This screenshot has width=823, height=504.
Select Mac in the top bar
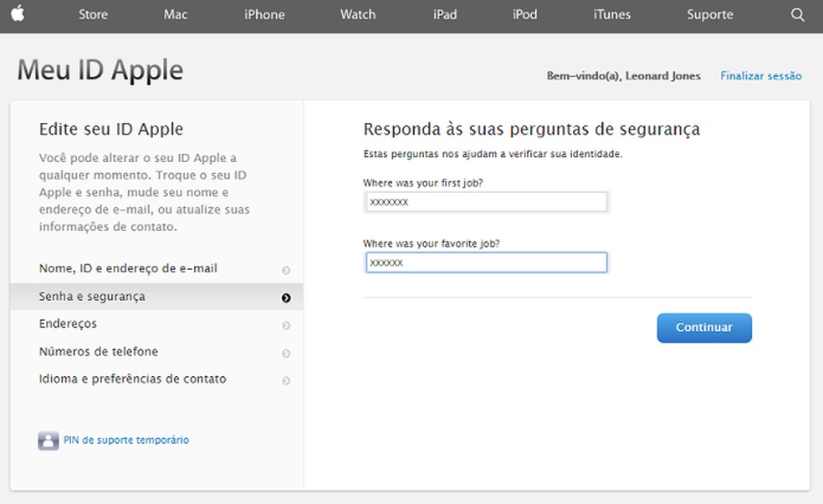[175, 14]
